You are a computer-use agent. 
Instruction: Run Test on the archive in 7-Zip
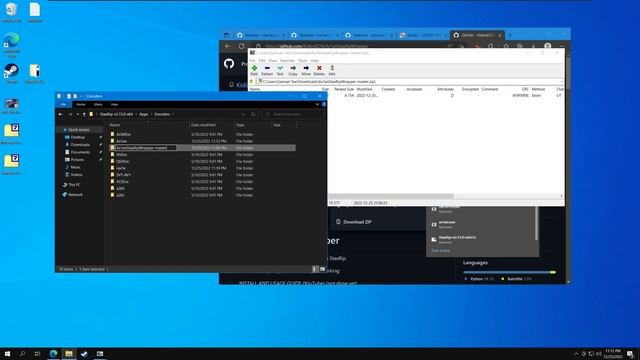280,70
